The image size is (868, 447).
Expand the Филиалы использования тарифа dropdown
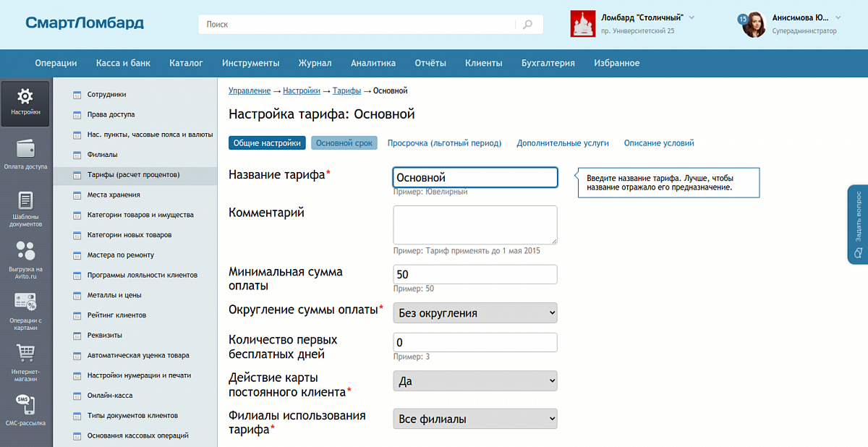pos(475,419)
